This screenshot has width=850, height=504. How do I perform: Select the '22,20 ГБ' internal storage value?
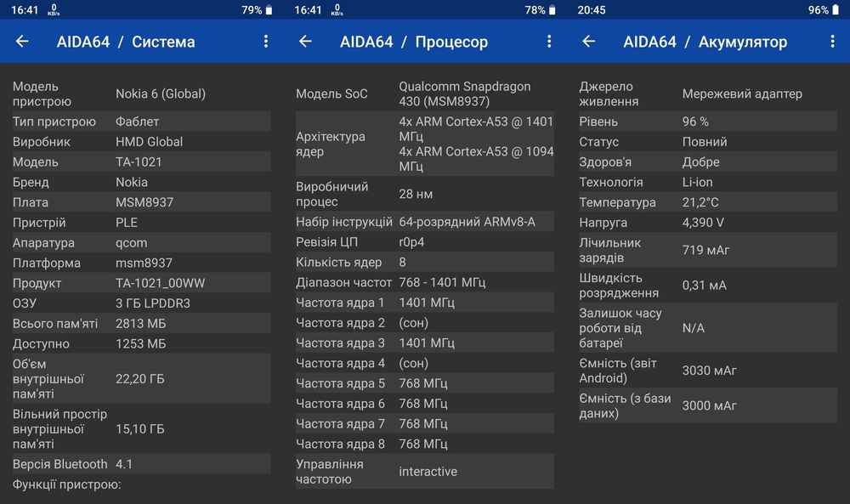pyautogui.click(x=140, y=379)
